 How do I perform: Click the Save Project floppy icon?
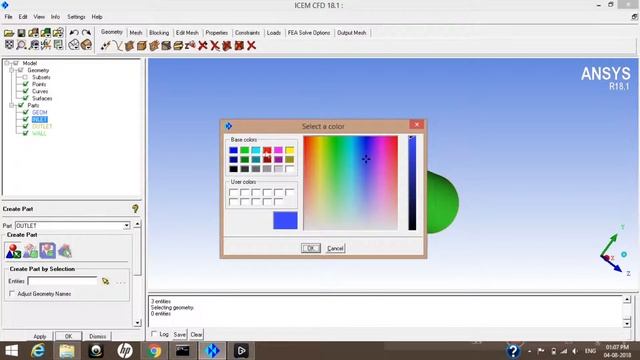coord(21,33)
